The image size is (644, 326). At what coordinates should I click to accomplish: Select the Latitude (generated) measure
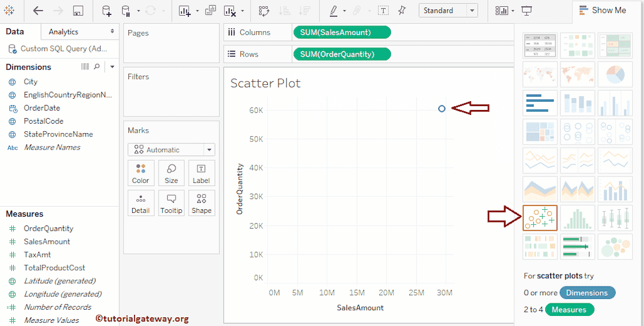click(x=60, y=281)
